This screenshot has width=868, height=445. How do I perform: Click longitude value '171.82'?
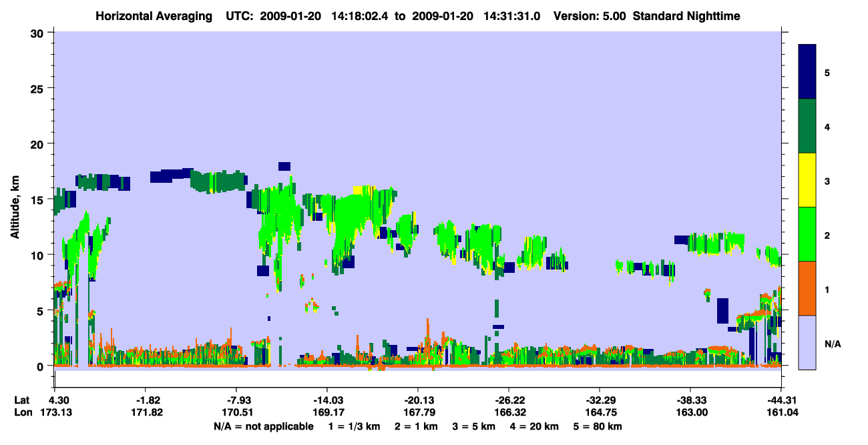click(x=146, y=412)
